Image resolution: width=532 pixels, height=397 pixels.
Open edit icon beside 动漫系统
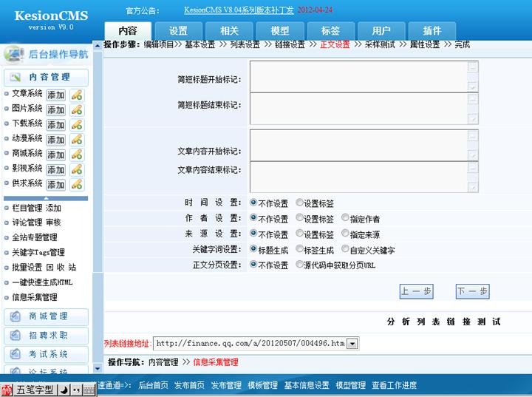pyautogui.click(x=77, y=140)
